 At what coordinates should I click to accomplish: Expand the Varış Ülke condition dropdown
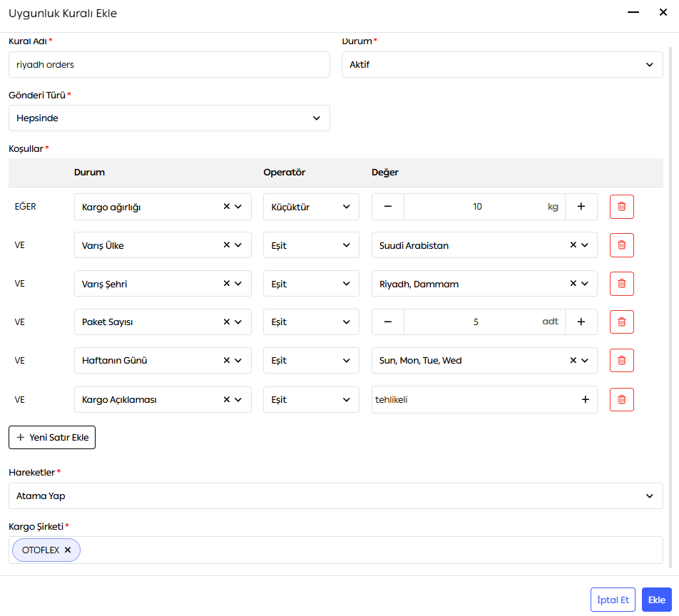tap(238, 245)
